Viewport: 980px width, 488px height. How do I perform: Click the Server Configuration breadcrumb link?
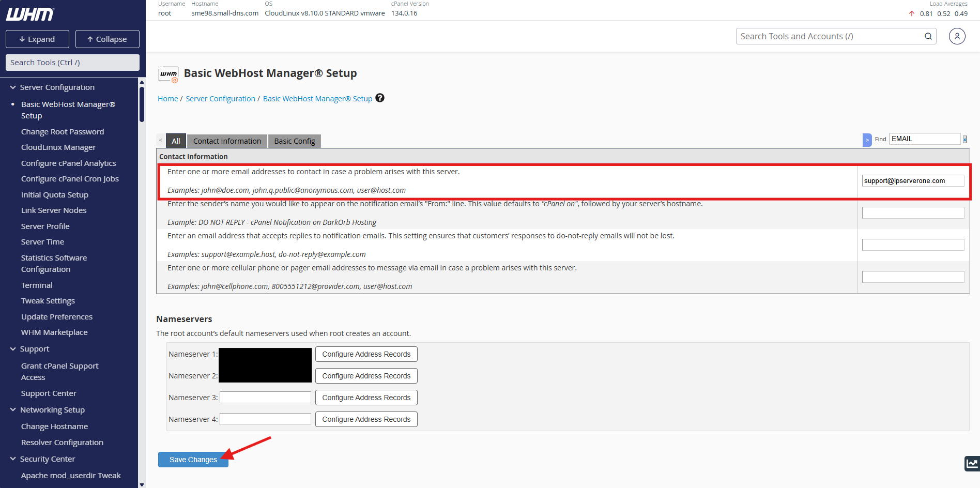tap(220, 99)
